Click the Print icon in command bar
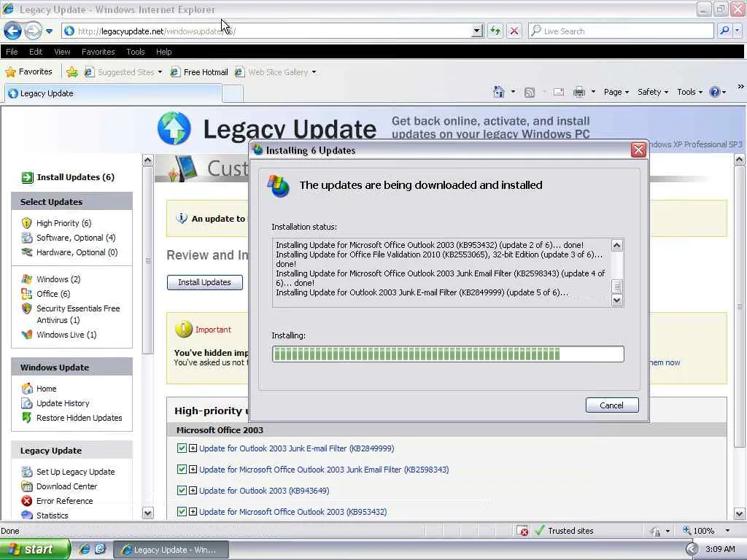747x560 pixels. 578,93
